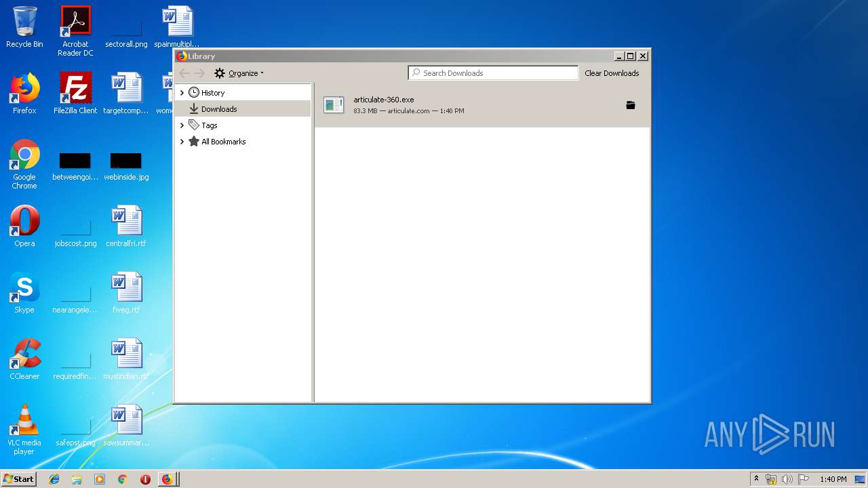
Task: Open network tray icon
Action: point(771,479)
